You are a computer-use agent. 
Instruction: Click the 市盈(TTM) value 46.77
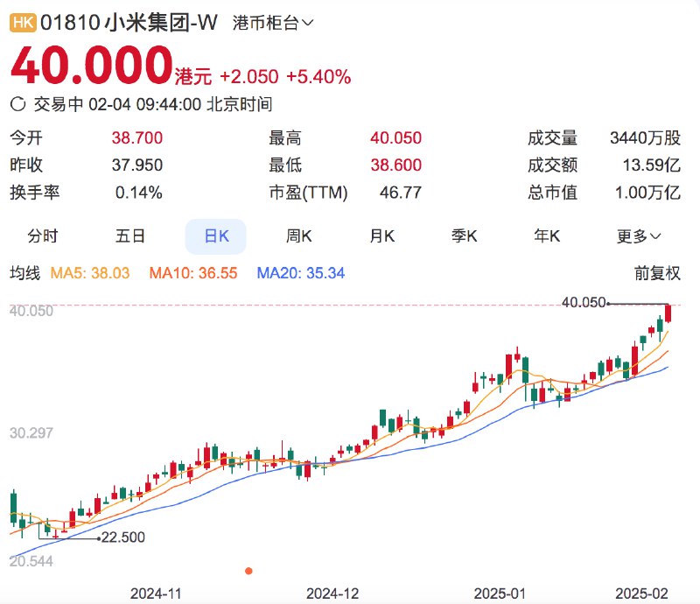pyautogui.click(x=401, y=193)
